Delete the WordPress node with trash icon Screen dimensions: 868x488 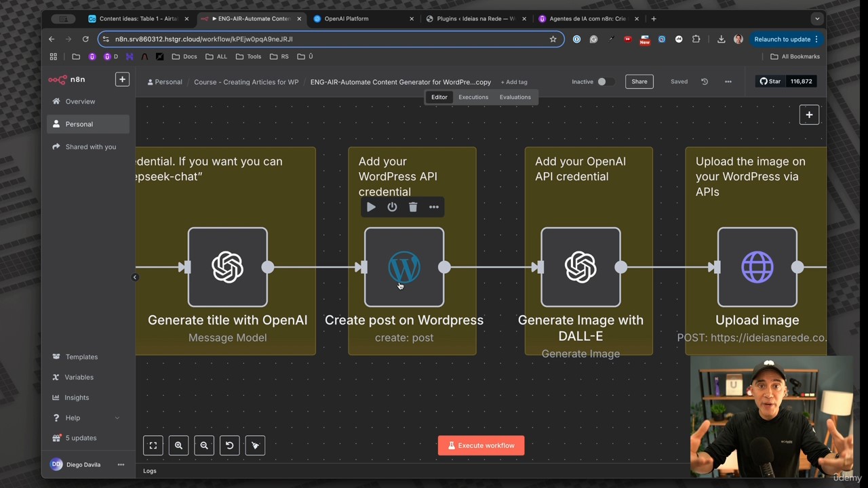pyautogui.click(x=413, y=207)
